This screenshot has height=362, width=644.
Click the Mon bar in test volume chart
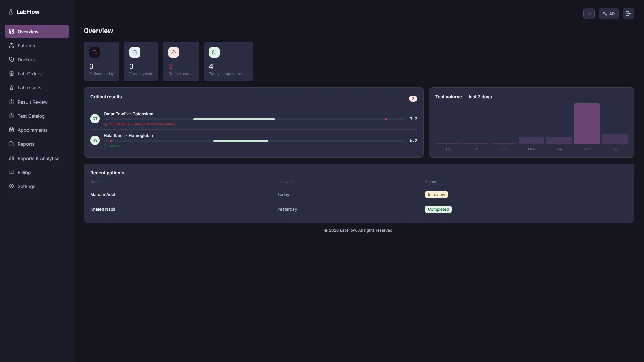pos(531,141)
